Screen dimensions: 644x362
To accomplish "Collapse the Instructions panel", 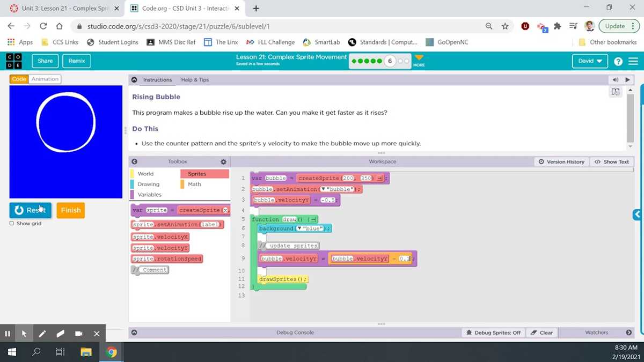I will click(x=134, y=80).
